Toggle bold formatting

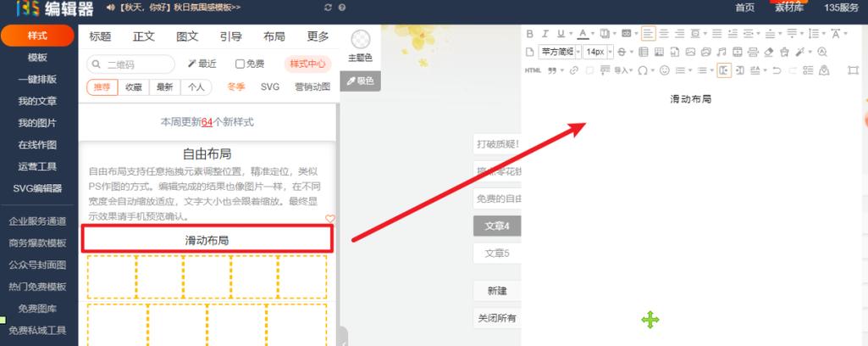pos(530,34)
